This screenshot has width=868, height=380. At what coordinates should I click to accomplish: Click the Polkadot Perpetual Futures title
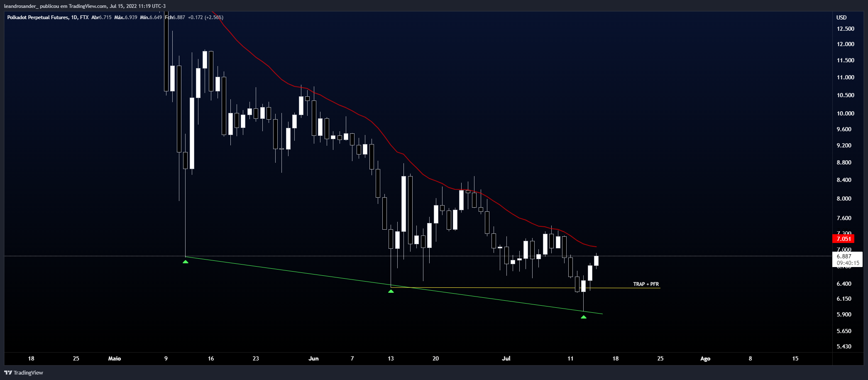point(38,17)
